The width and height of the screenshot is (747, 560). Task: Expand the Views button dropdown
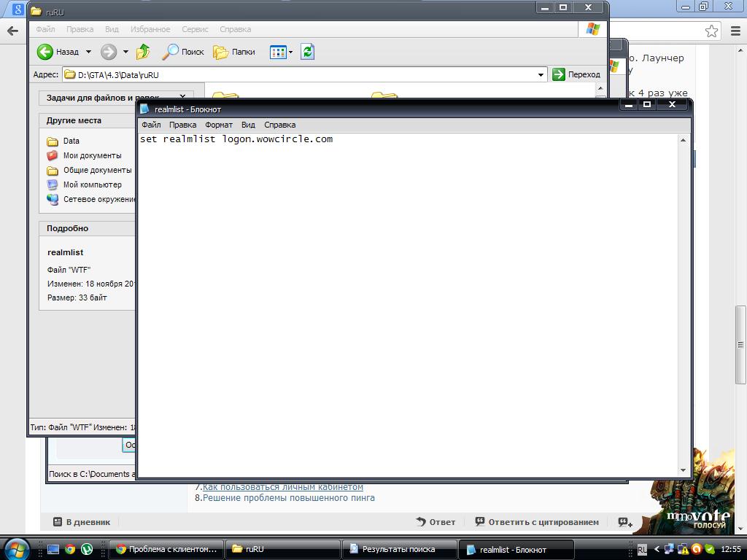coord(291,52)
